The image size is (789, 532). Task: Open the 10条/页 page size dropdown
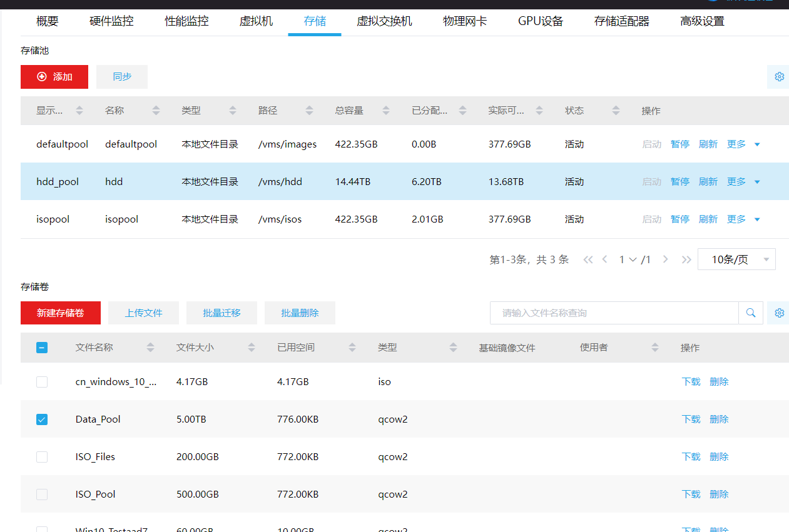point(736,259)
